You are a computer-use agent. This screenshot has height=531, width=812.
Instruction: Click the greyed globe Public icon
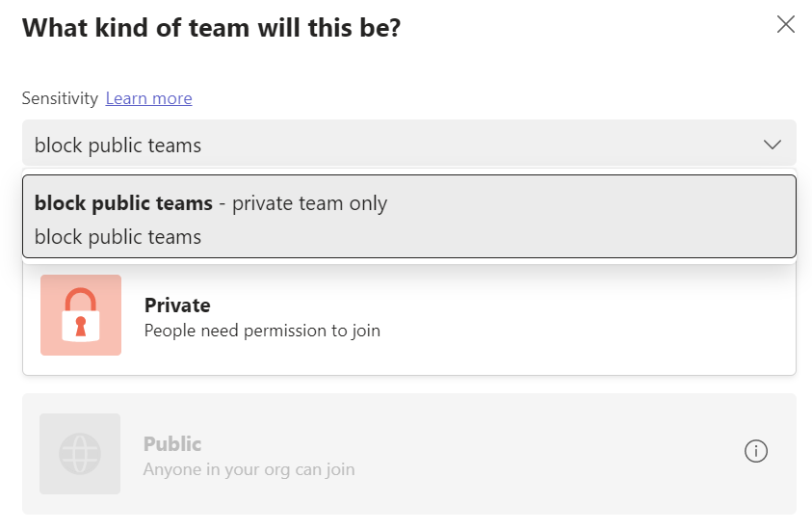(x=80, y=454)
